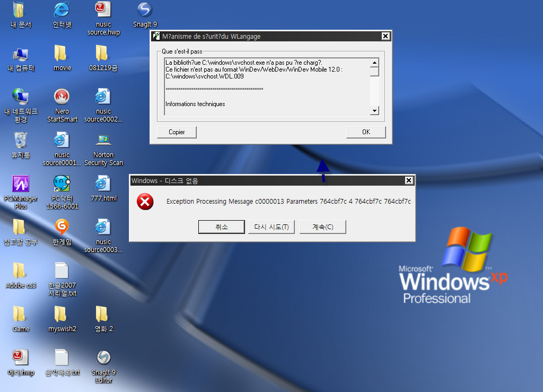Select the nusic source.hwp file icon
Screen dimensions: 543x392
coord(103,10)
